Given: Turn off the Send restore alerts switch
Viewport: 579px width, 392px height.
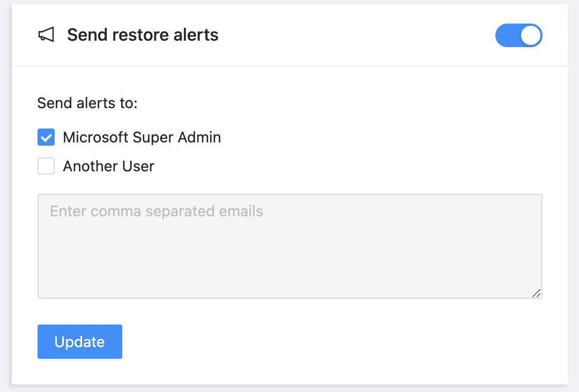Looking at the screenshot, I should click(518, 35).
